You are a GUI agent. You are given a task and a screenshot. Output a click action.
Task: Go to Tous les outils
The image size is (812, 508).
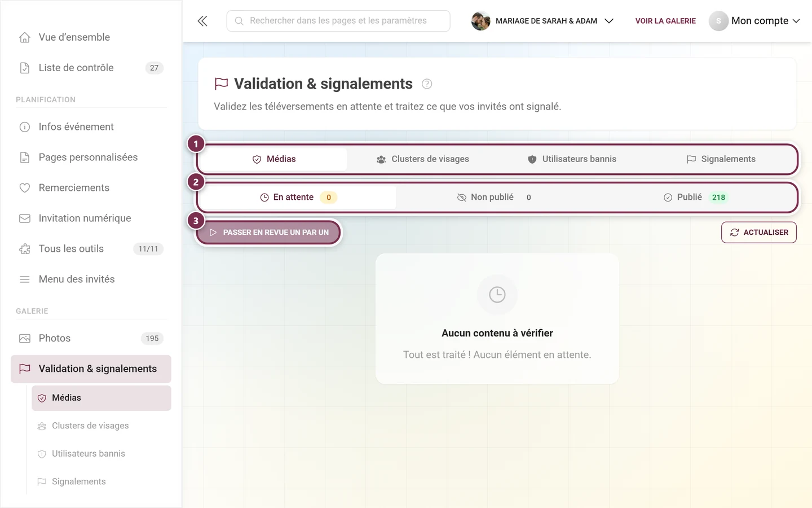click(x=91, y=249)
